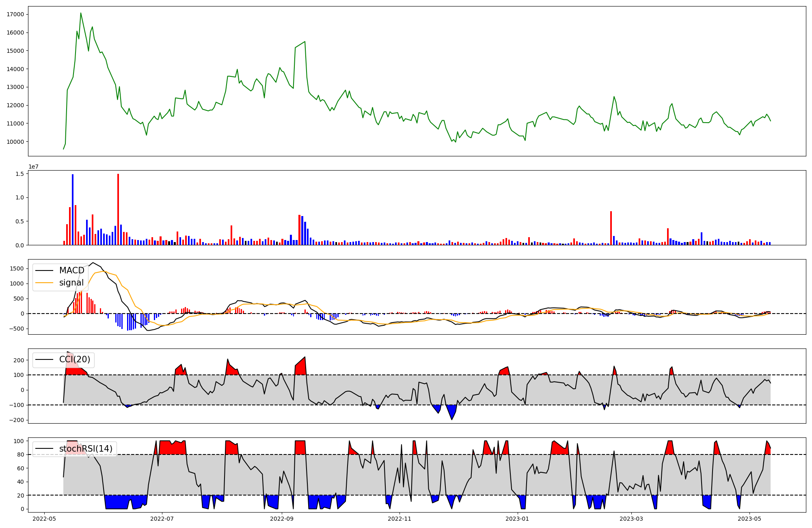Click the MACD legend entry
Viewport: 812px width, 528px height.
tap(71, 270)
